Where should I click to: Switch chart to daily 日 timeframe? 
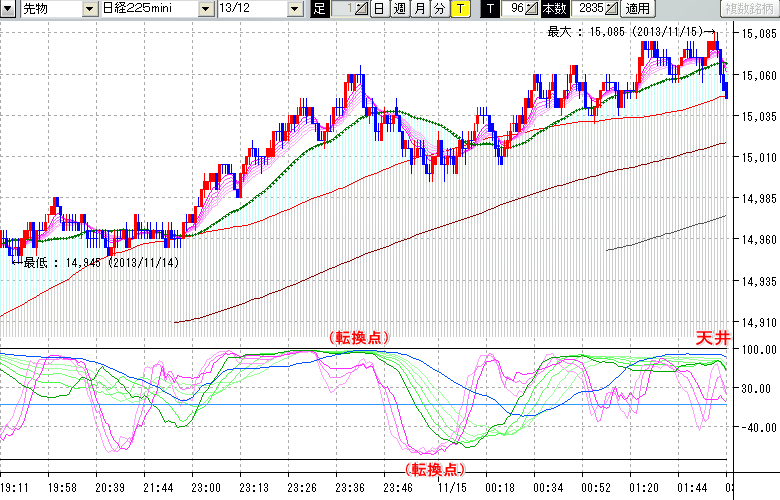tap(378, 9)
